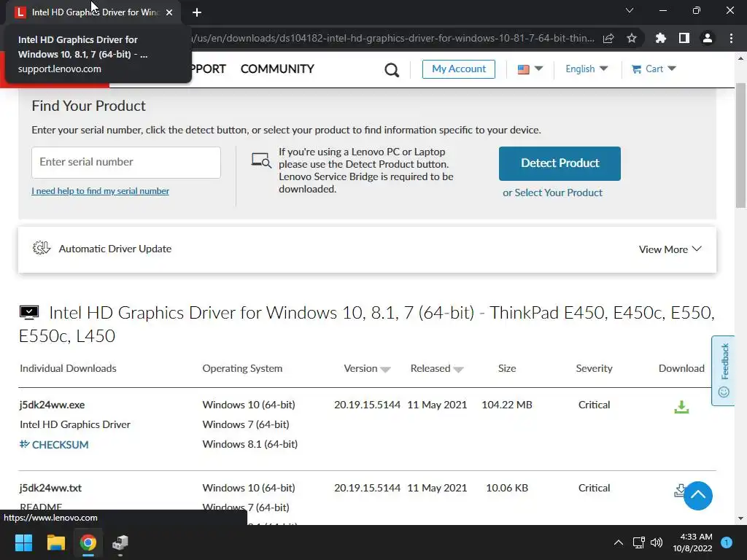
Task: Click the My Account button
Action: click(459, 69)
